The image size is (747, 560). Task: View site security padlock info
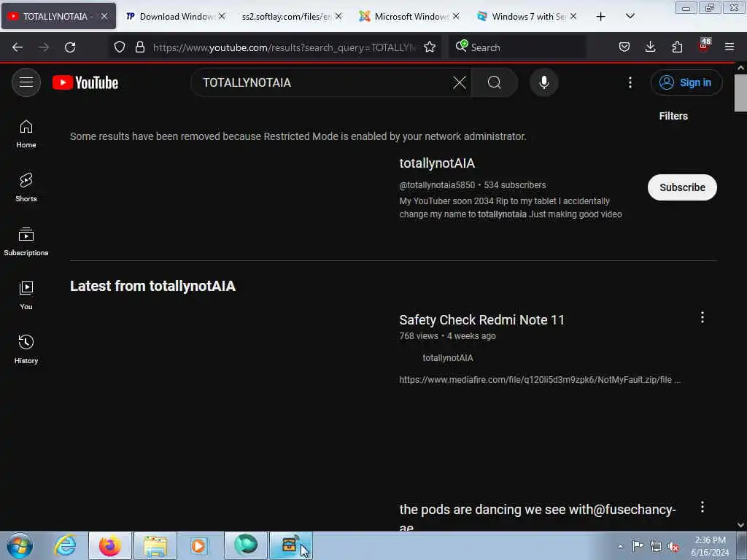click(x=139, y=47)
